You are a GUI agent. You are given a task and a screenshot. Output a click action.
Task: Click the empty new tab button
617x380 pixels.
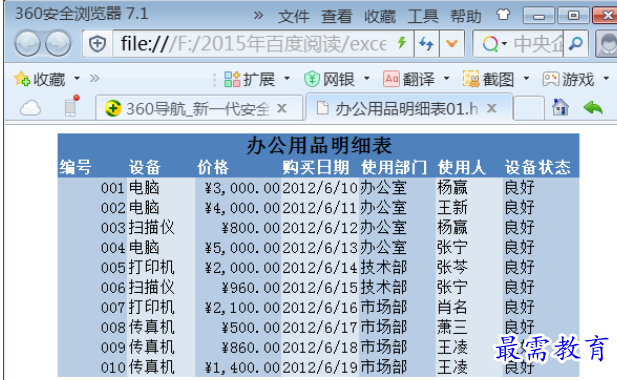tap(529, 108)
